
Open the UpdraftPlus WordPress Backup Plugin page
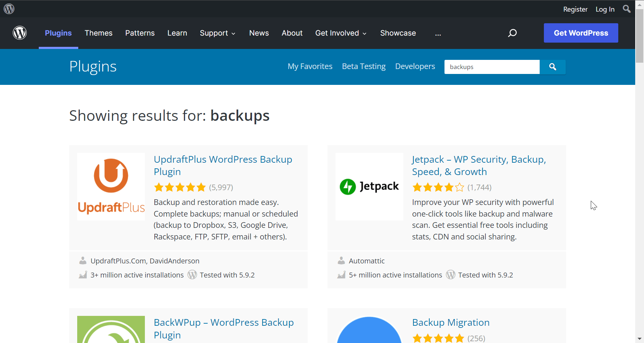pos(223,165)
